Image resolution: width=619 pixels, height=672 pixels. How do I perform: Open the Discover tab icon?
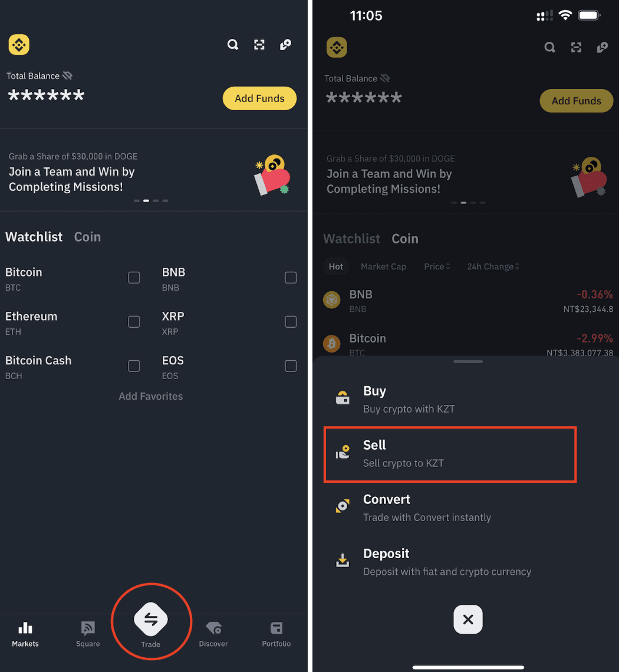coord(213,628)
